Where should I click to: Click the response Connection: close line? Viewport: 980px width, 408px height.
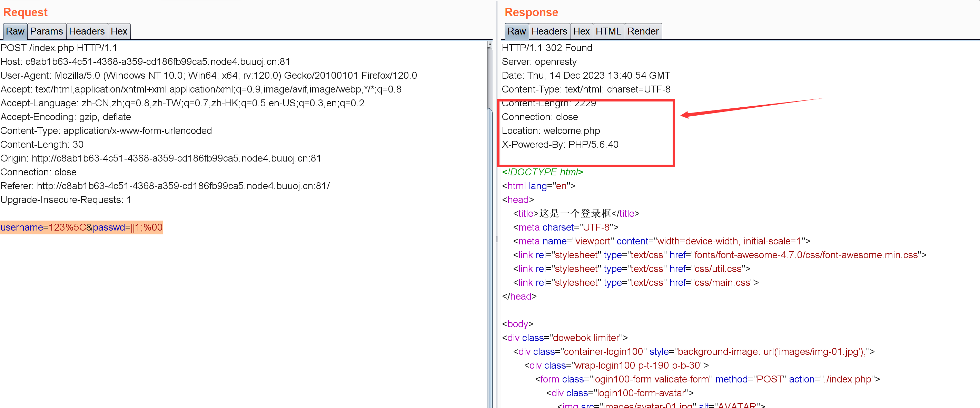coord(540,117)
